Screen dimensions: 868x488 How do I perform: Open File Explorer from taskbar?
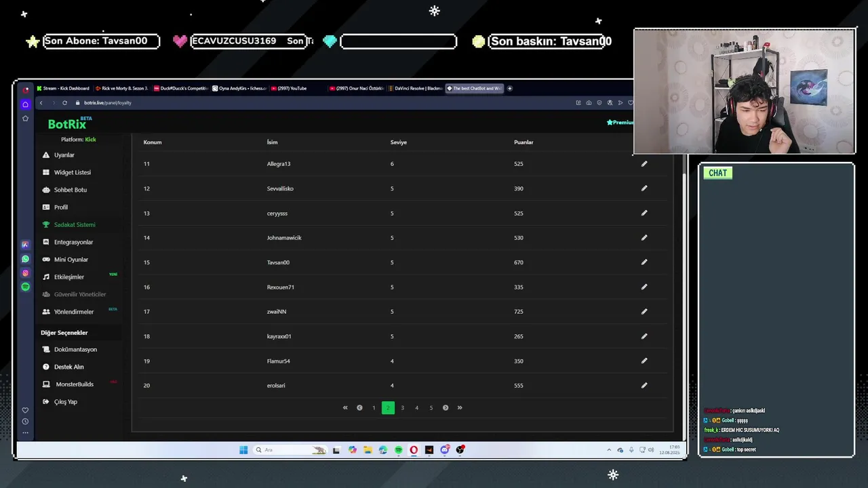(368, 449)
